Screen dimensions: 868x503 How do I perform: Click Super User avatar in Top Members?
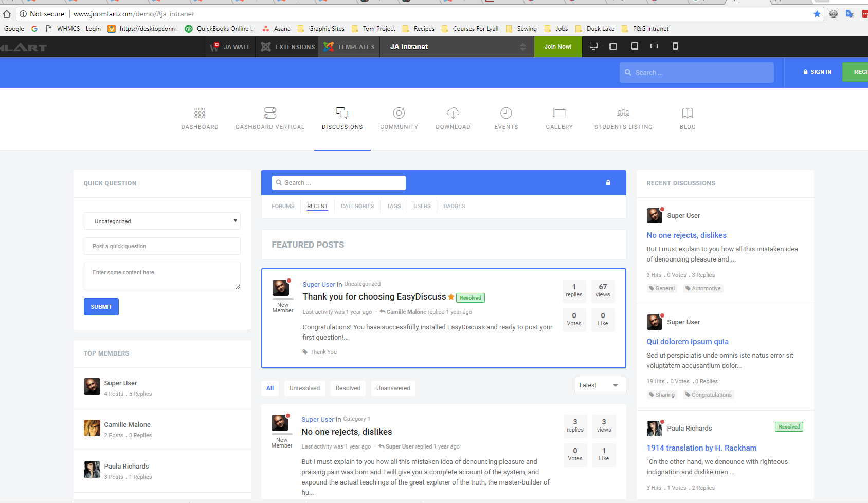pyautogui.click(x=92, y=386)
